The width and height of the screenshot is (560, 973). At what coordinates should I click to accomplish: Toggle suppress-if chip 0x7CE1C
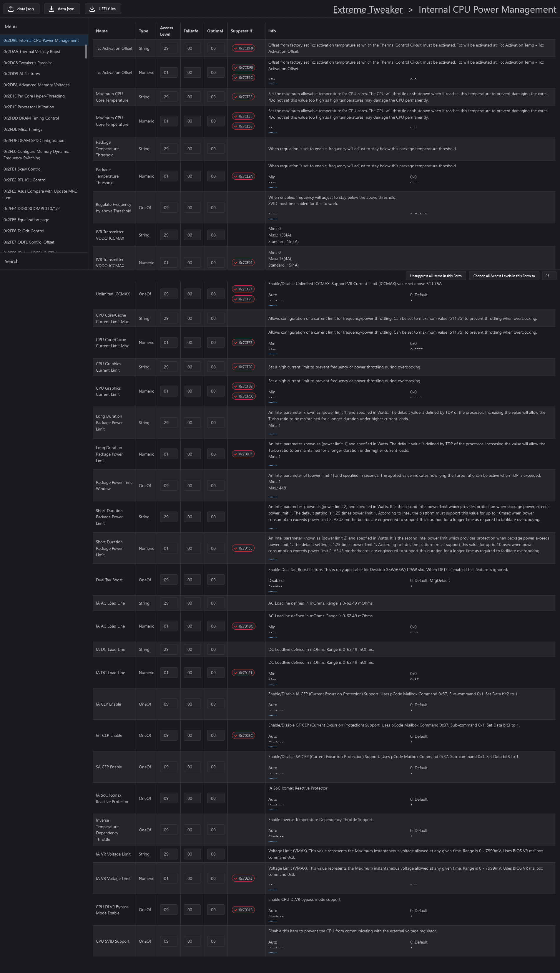pyautogui.click(x=243, y=78)
